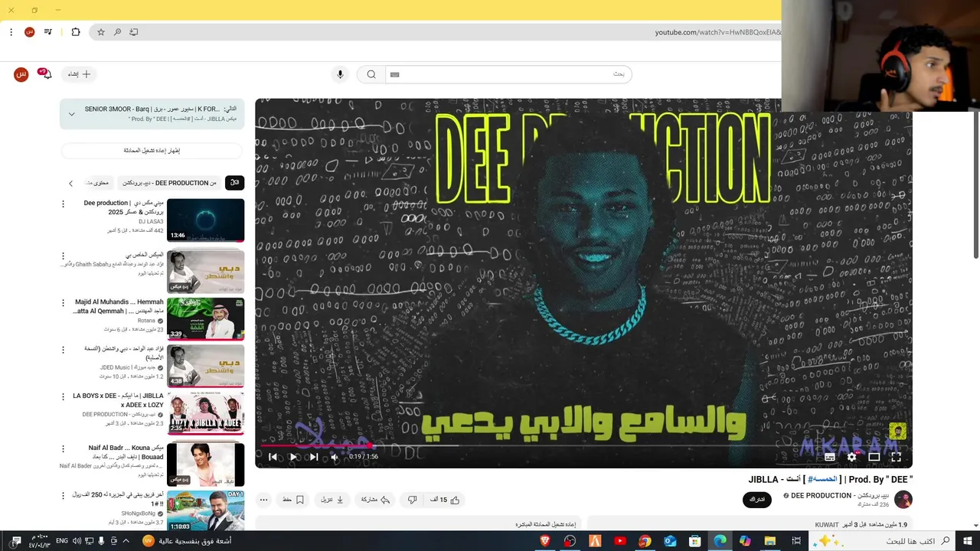
Task: Open the Naif Al Badr mix thumbnail
Action: pos(205,465)
